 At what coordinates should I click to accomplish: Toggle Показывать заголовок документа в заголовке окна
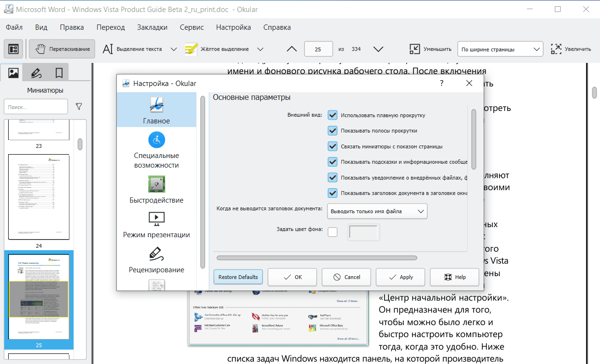(332, 193)
